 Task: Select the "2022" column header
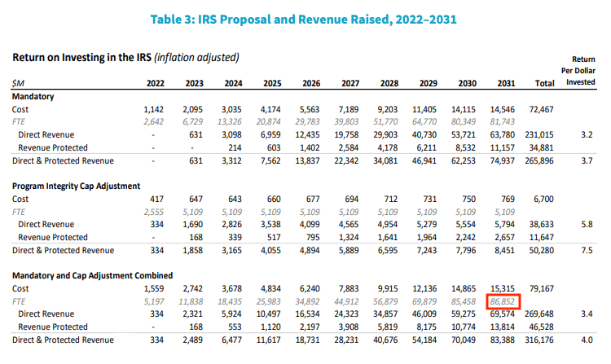coord(155,83)
